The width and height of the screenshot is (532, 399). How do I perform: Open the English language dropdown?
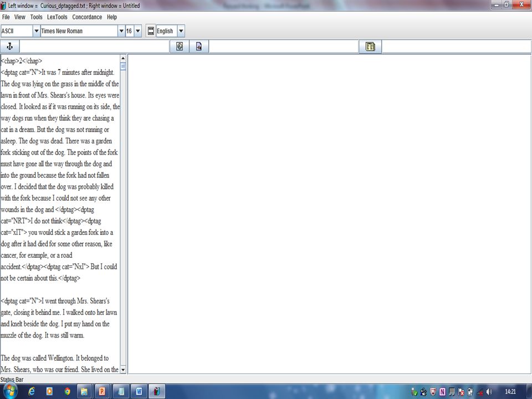(x=181, y=31)
